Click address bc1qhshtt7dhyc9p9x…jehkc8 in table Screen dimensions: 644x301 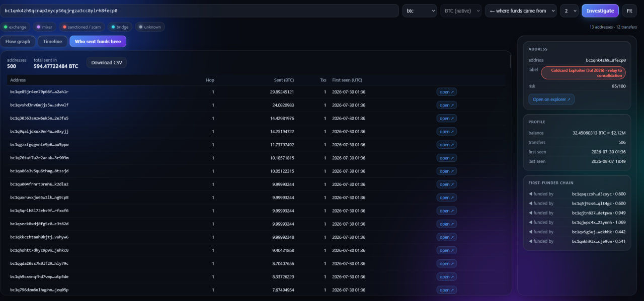click(39, 250)
